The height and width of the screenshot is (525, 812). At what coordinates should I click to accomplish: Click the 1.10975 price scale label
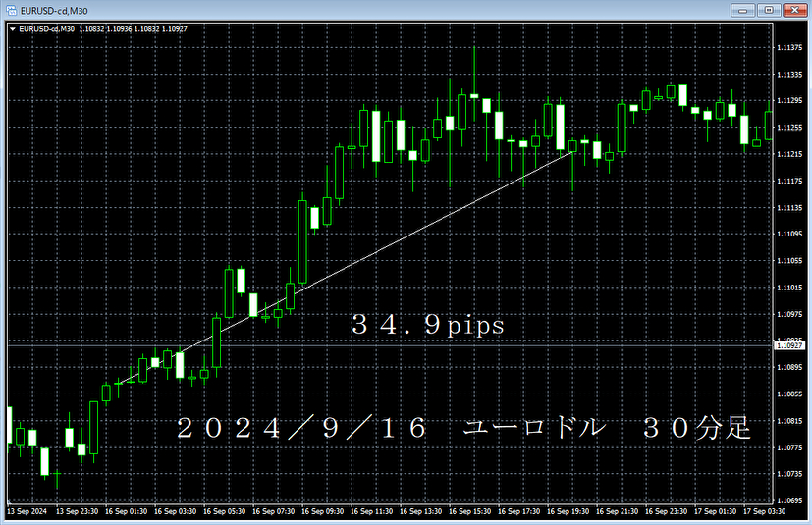[789, 314]
